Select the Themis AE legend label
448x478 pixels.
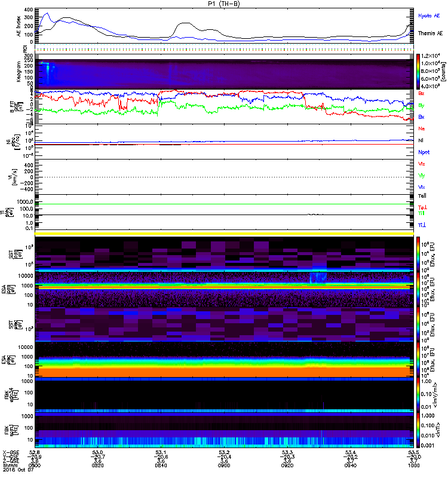430,33
